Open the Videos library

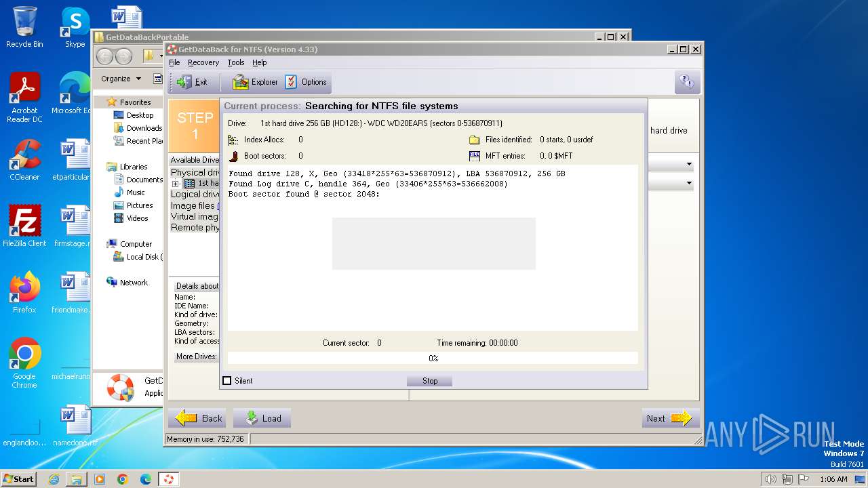point(132,218)
